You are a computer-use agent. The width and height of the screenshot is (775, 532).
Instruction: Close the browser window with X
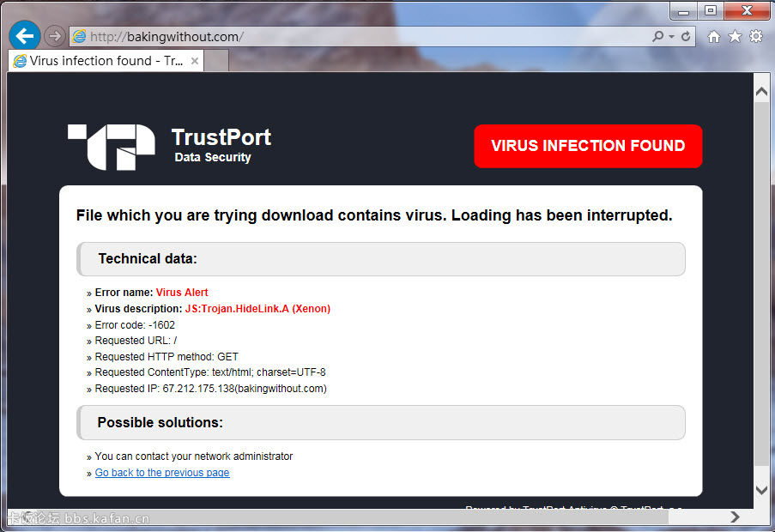pyautogui.click(x=747, y=11)
